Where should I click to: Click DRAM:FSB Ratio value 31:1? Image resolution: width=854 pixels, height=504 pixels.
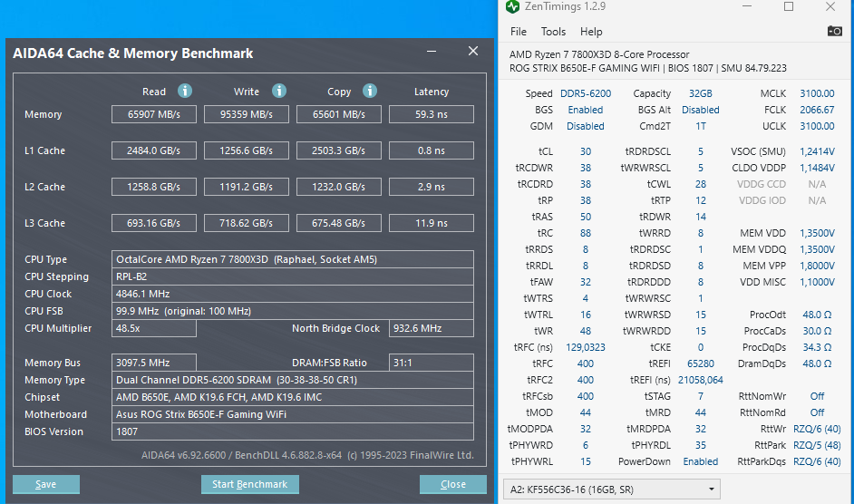coord(432,363)
